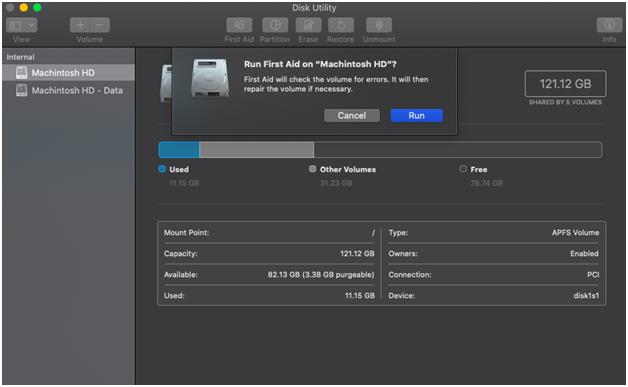Click the Machintosh HD - Data disk icon
The image size is (628, 387).
click(x=22, y=90)
